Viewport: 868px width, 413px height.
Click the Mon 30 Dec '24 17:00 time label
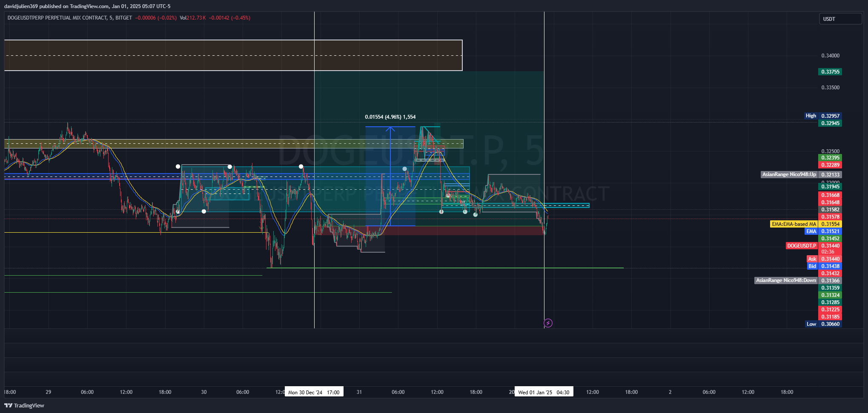click(x=314, y=392)
